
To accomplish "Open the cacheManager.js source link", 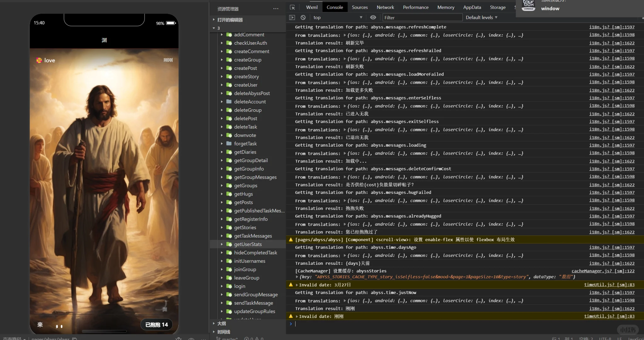I will pos(603,271).
